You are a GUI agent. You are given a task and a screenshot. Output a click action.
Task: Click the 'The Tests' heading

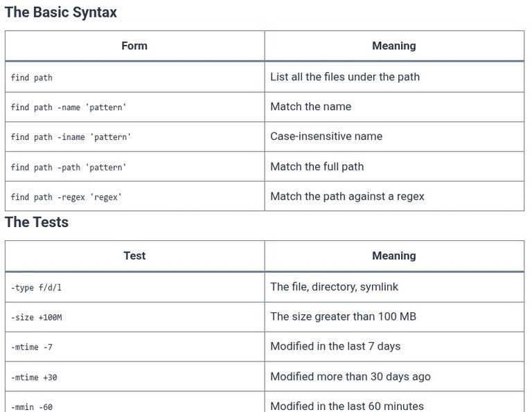point(37,222)
